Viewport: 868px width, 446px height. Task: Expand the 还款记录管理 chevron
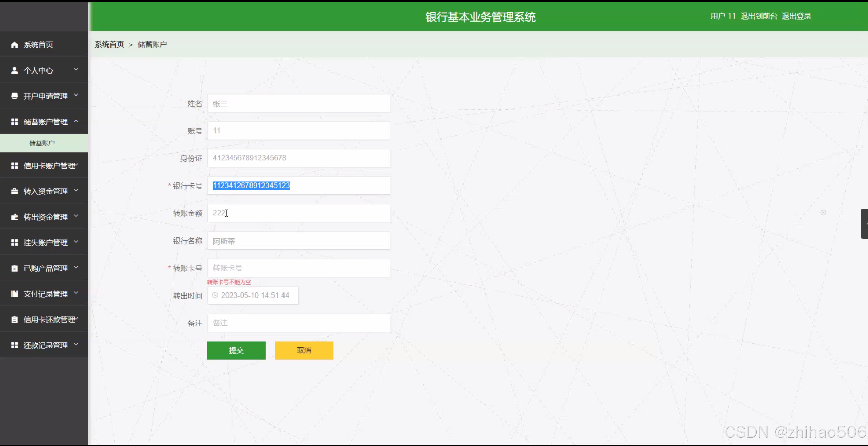[76, 344]
